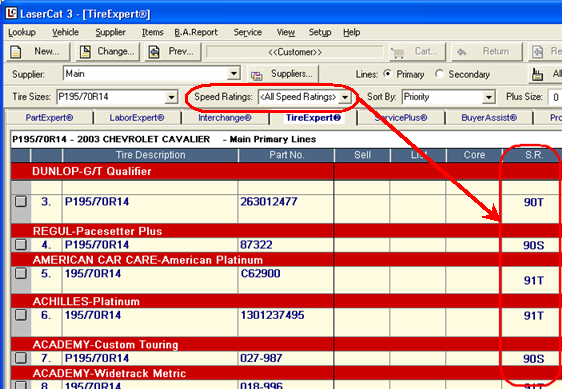Click the New document icon
562x389 pixels.
click(15, 52)
